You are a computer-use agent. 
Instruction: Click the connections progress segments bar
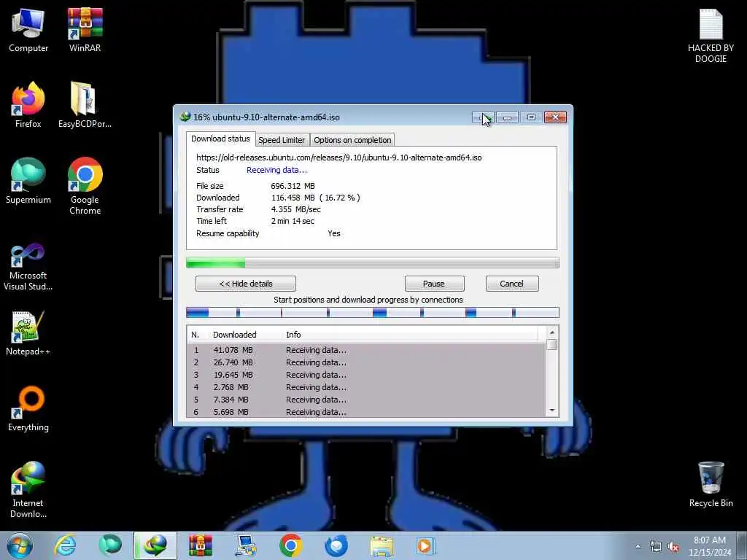373,312
